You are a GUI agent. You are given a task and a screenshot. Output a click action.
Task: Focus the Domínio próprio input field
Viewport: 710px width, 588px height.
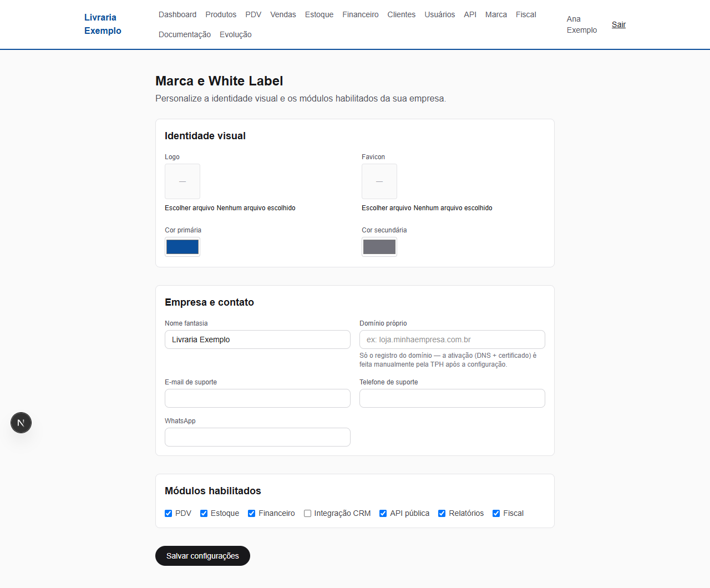[452, 339]
